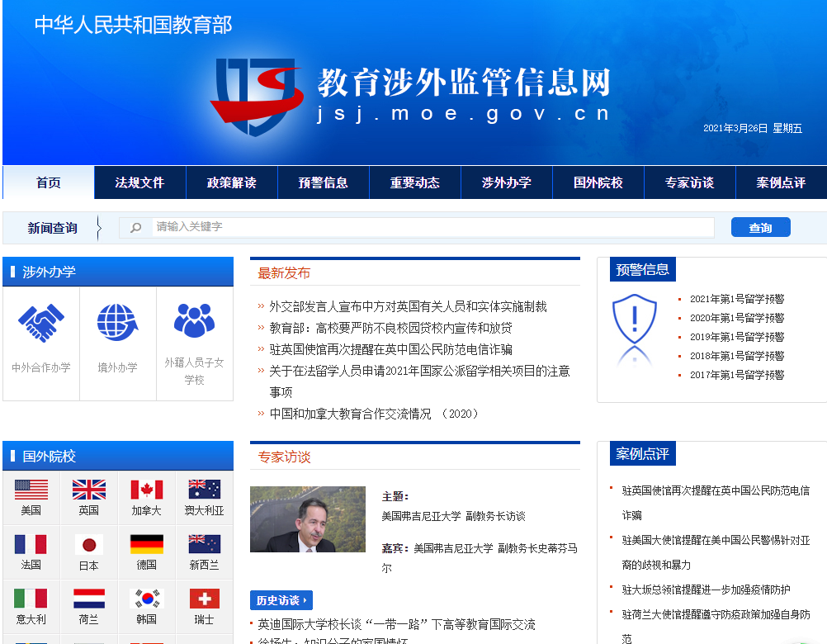The image size is (827, 644).
Task: Select the 澳大利亚 flag icon
Action: [204, 490]
